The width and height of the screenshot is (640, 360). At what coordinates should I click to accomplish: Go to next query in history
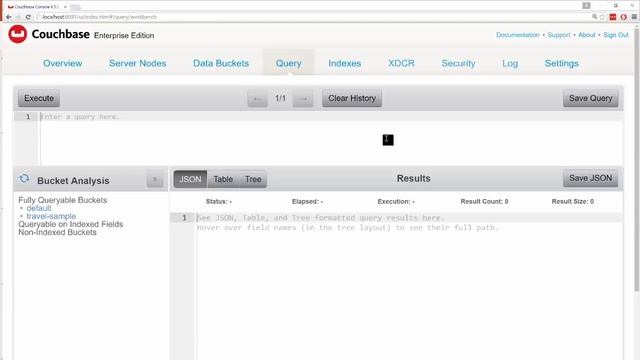(x=303, y=99)
